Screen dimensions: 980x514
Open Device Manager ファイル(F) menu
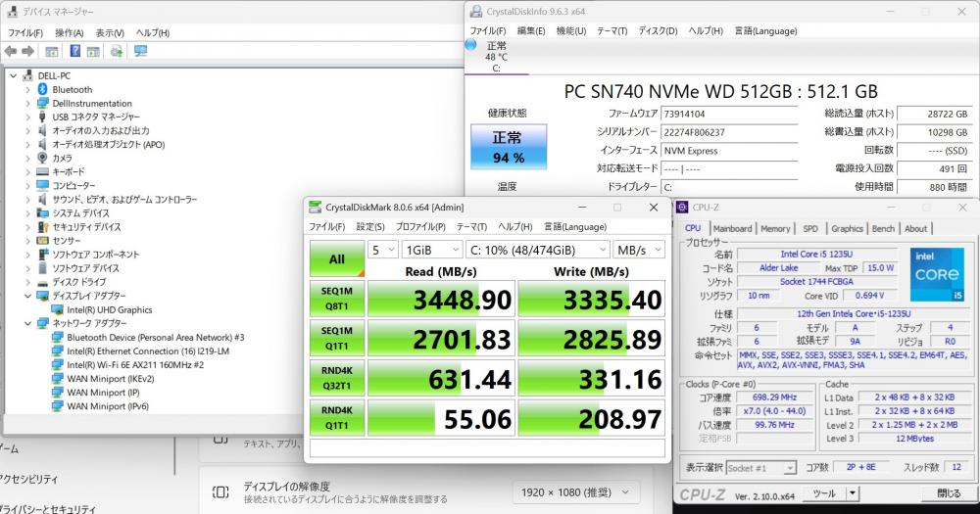click(25, 32)
